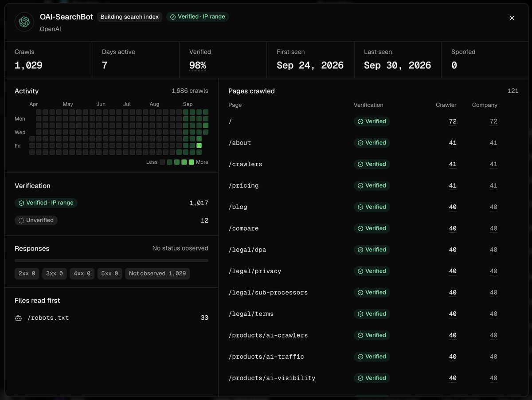Click the Crawler count 41 for /about
The height and width of the screenshot is (400, 532).
click(453, 143)
